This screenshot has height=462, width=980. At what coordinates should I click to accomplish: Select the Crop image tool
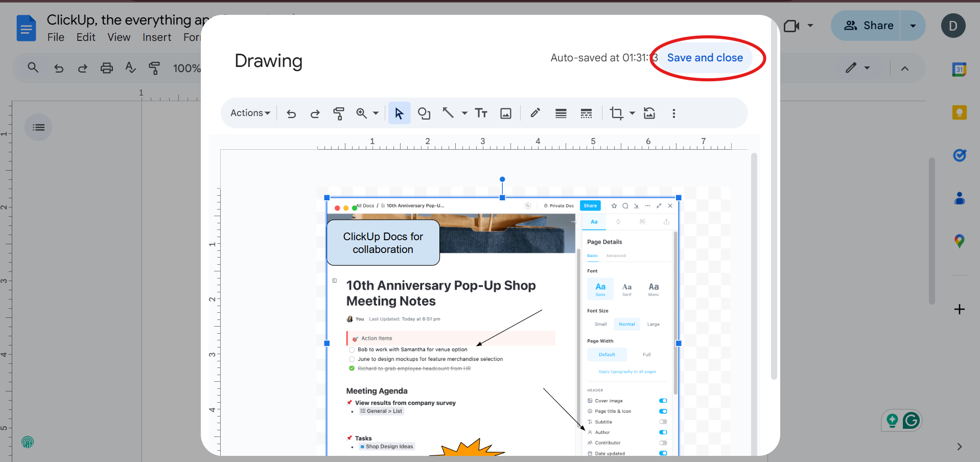tap(617, 113)
